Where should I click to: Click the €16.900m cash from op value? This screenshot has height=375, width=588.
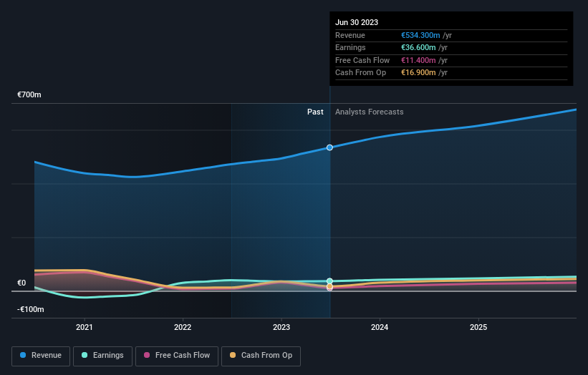tap(418, 73)
